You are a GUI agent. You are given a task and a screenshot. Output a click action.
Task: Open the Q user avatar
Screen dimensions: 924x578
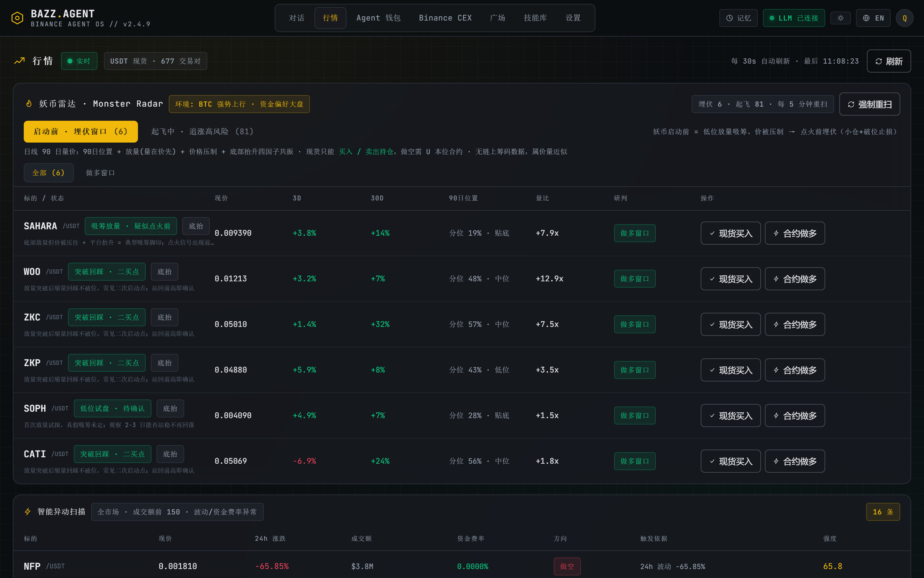tap(904, 18)
